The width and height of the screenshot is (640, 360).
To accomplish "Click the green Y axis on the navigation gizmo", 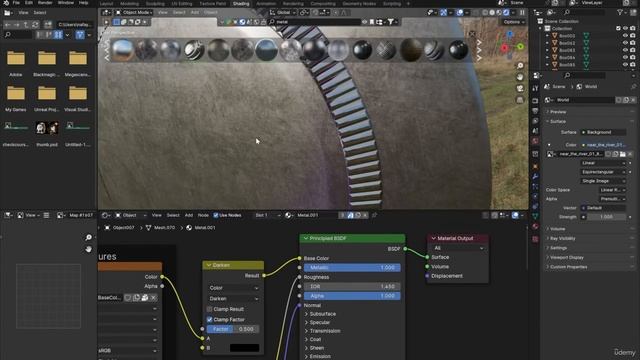I will point(520,47).
